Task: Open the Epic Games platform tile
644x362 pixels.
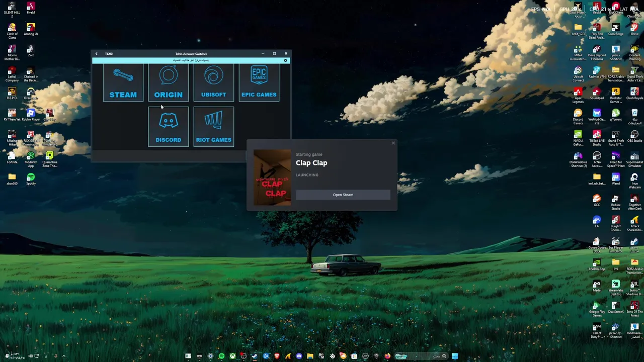Action: [259, 83]
